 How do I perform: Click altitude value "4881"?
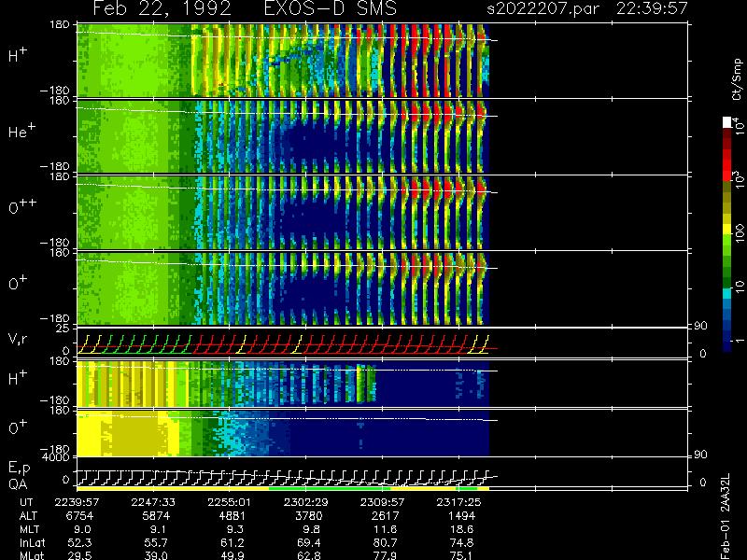click(232, 516)
